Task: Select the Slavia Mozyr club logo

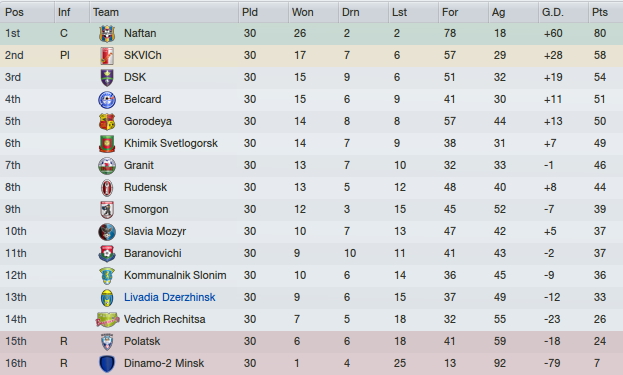Action: pyautogui.click(x=107, y=232)
